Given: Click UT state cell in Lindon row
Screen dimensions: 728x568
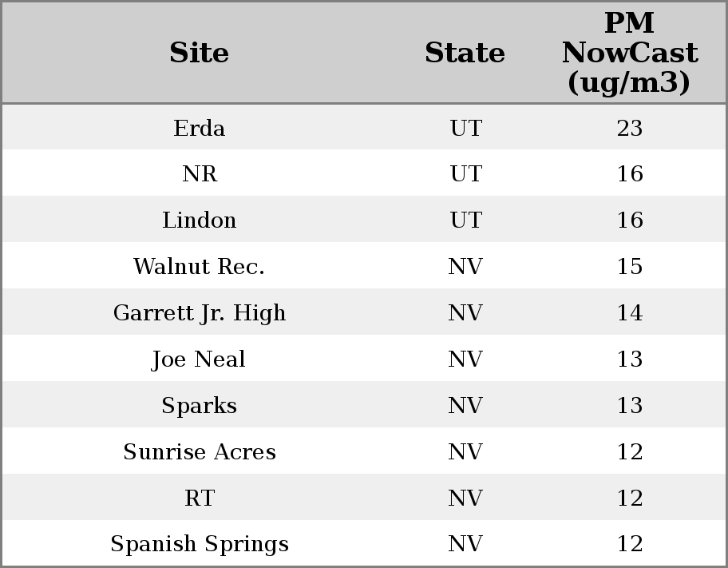Looking at the screenshot, I should (x=465, y=220).
